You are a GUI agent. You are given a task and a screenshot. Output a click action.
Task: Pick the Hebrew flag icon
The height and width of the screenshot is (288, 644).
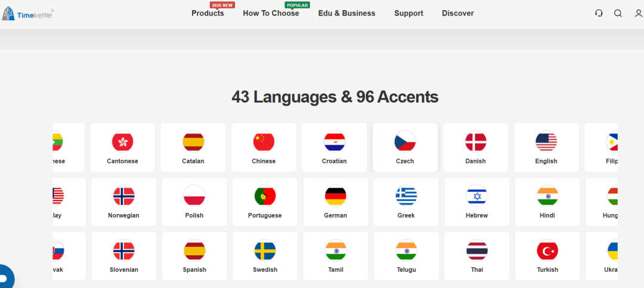click(x=476, y=196)
